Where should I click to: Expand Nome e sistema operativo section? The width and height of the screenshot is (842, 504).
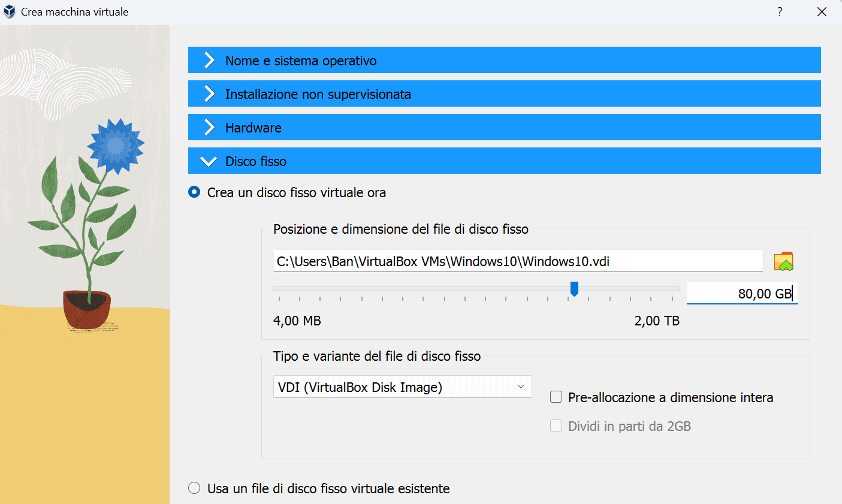[301, 61]
